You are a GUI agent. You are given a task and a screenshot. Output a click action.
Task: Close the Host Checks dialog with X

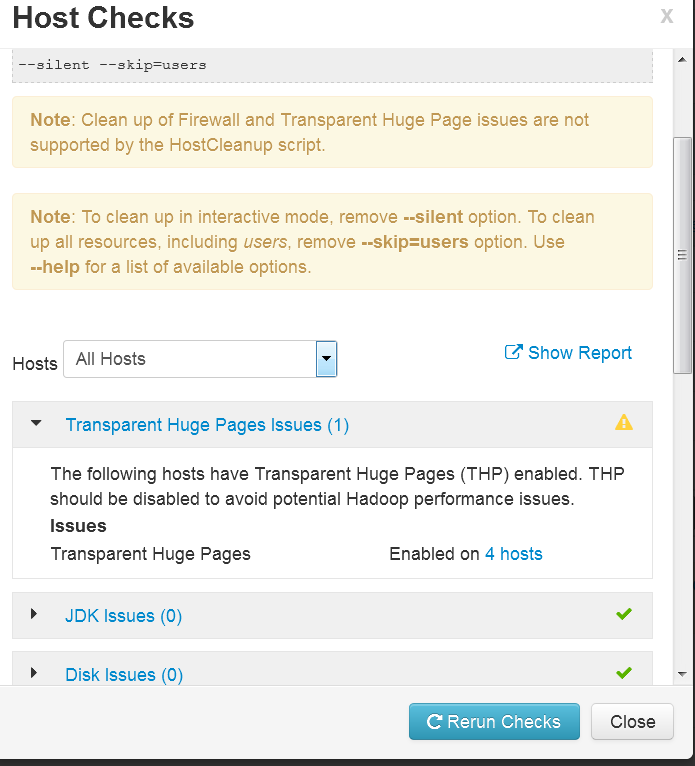pos(667,16)
